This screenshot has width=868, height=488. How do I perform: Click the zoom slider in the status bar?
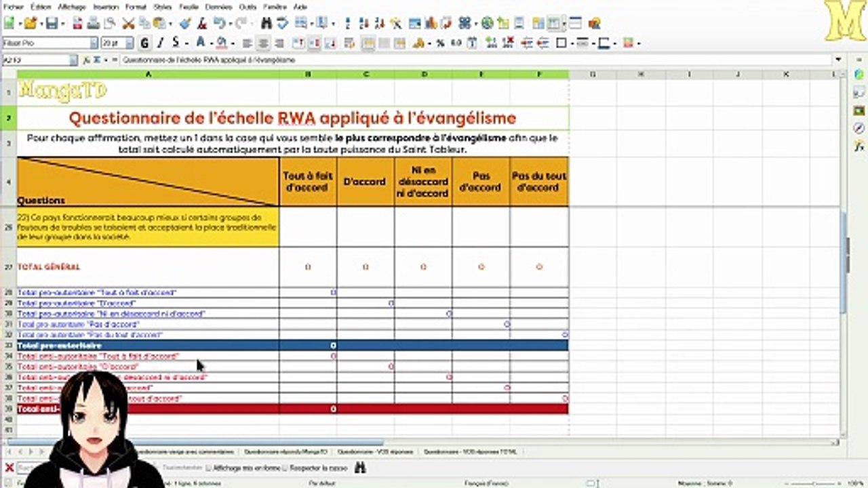pos(813,483)
